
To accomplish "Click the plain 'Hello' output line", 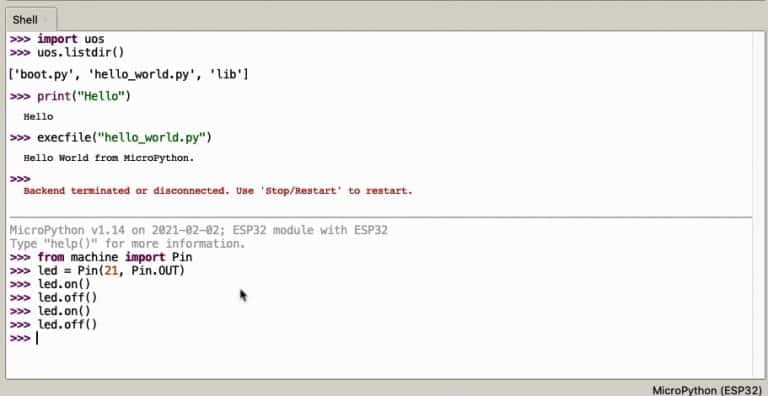I will click(x=38, y=117).
